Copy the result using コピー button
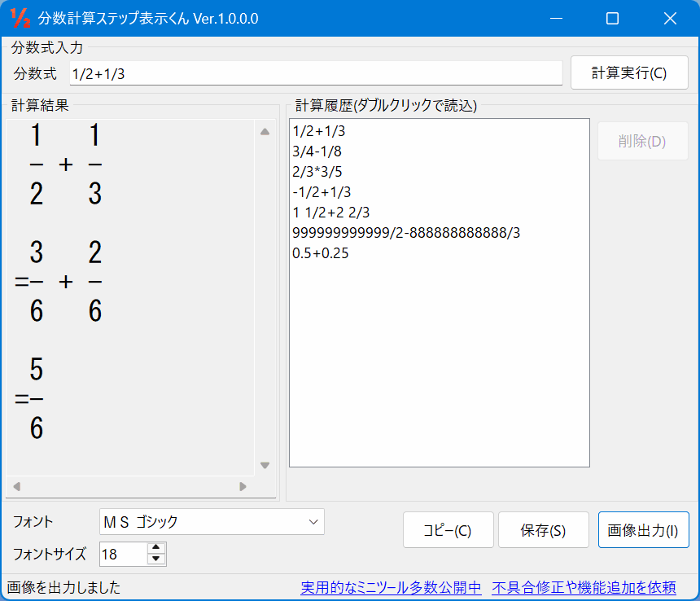The height and width of the screenshot is (601, 700). click(x=448, y=529)
